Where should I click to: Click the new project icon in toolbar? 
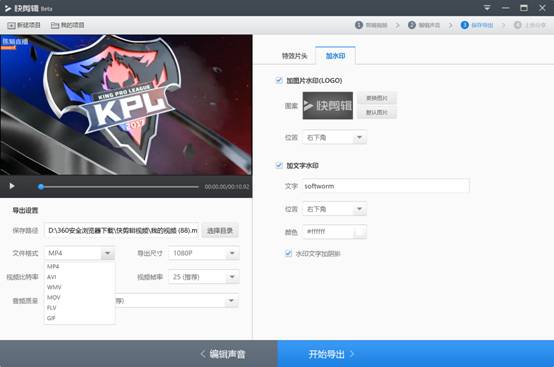pyautogui.click(x=11, y=25)
